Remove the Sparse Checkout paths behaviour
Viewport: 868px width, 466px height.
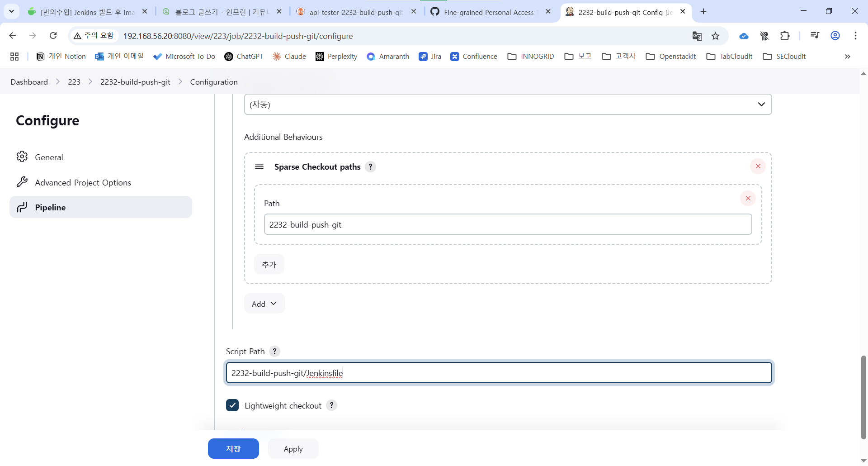[758, 166]
